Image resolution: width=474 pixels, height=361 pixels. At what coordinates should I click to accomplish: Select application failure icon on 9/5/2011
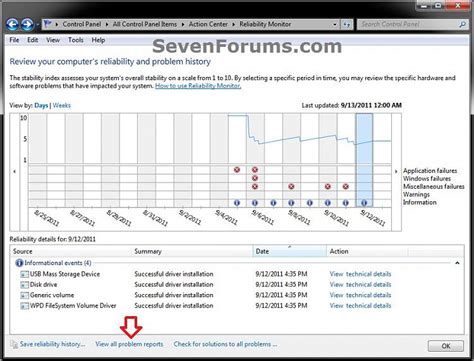click(x=237, y=170)
